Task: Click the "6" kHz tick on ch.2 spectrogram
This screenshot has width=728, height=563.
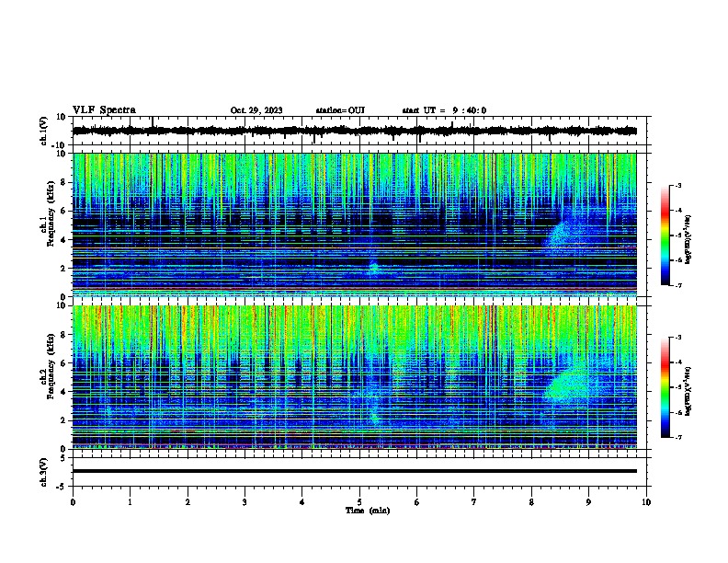Action: point(63,362)
